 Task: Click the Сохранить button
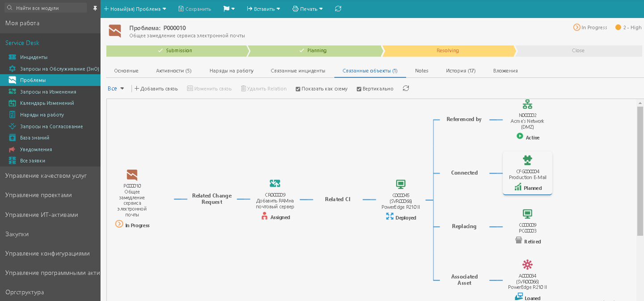(195, 8)
